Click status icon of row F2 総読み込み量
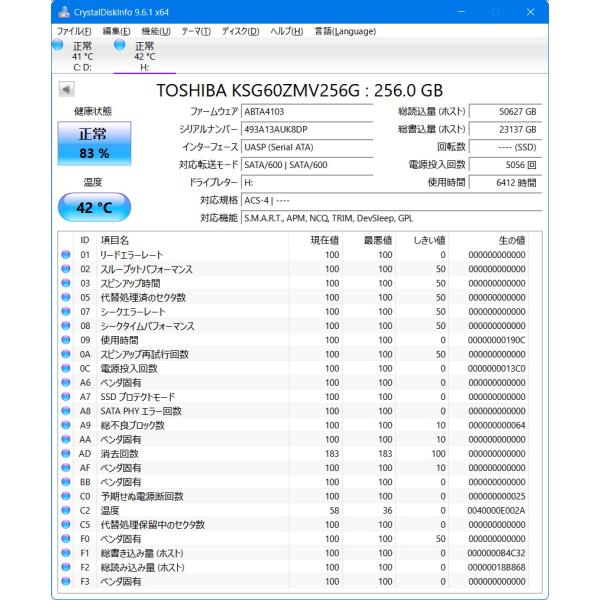 point(66,567)
